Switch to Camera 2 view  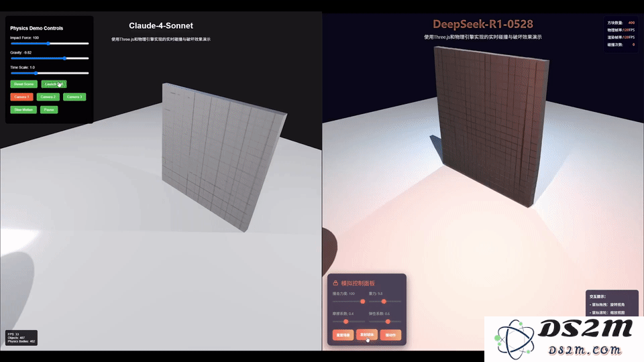[x=48, y=97]
